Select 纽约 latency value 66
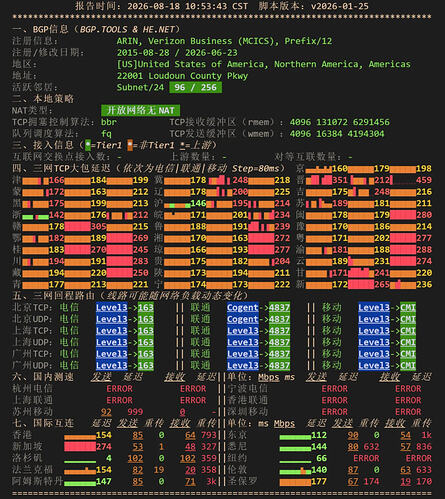Image resolution: width=445 pixels, height=499 pixels. click(x=321, y=458)
